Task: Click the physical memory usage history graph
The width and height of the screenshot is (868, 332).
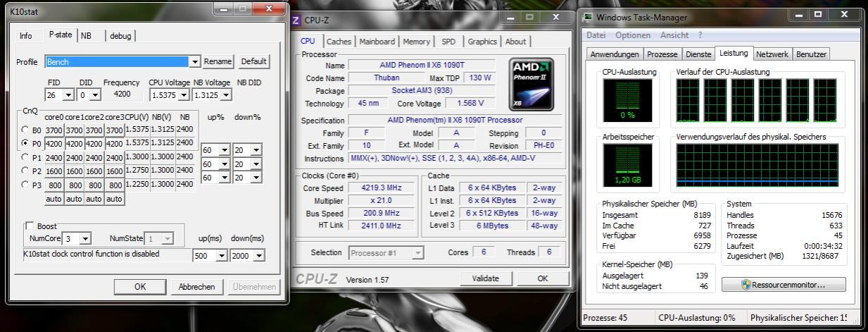Action: click(757, 165)
